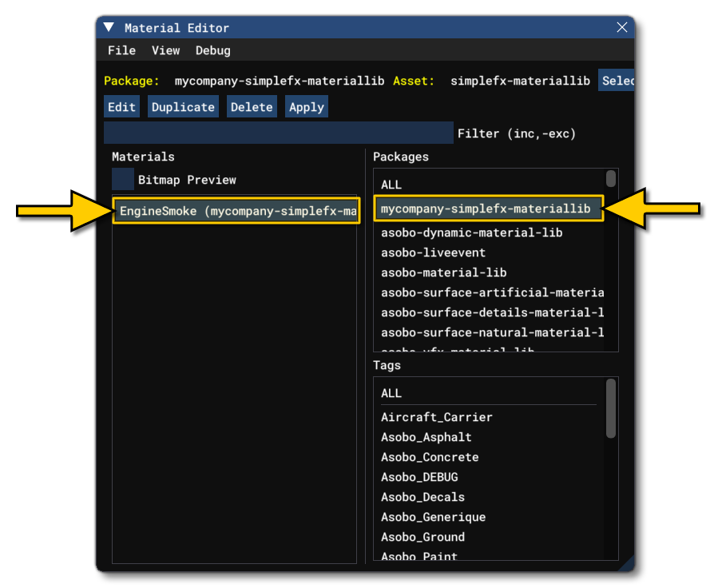Duplicate the current material

click(x=182, y=106)
